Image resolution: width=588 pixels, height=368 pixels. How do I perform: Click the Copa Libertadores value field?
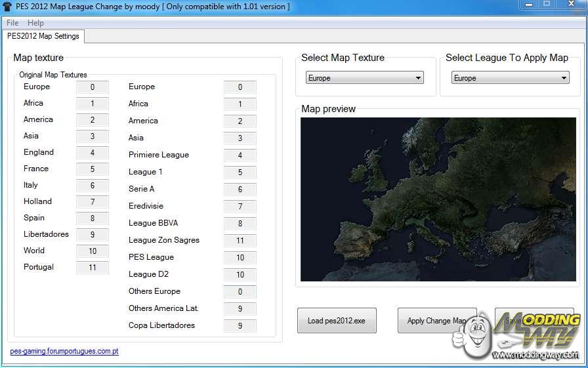240,326
